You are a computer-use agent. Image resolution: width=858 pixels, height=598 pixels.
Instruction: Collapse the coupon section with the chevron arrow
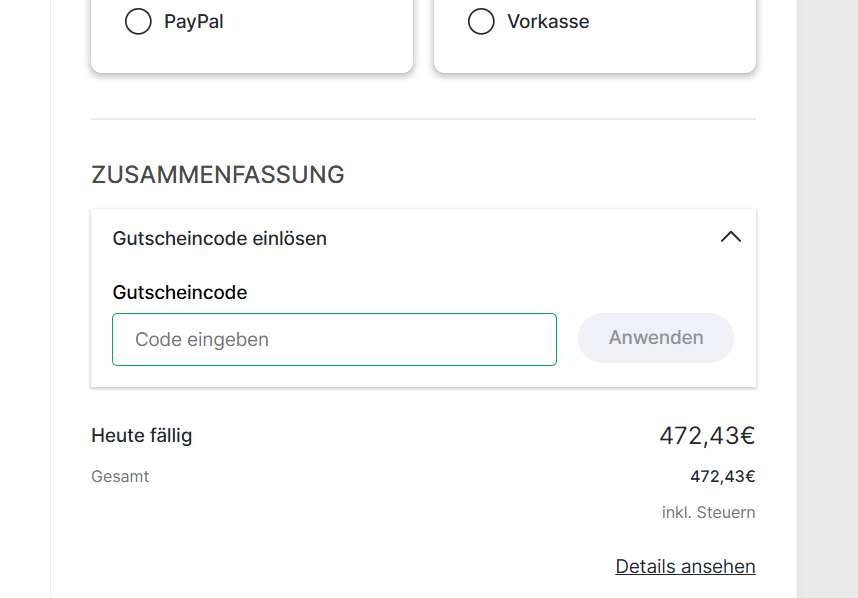coord(731,237)
